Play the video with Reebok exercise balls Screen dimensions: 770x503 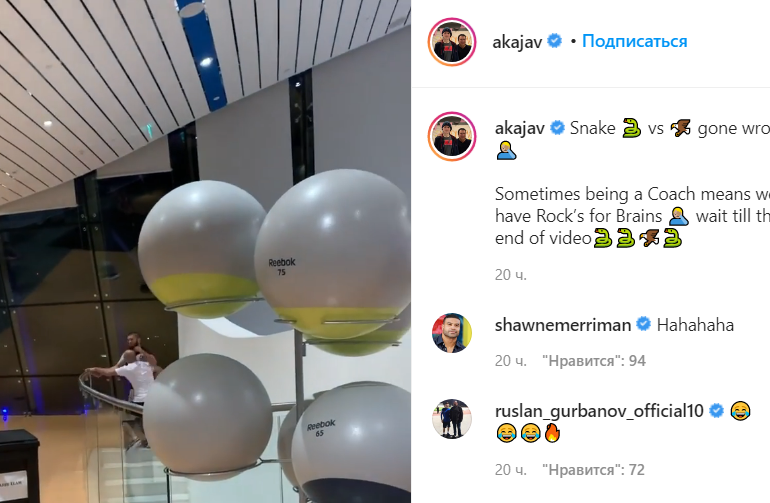(205, 252)
